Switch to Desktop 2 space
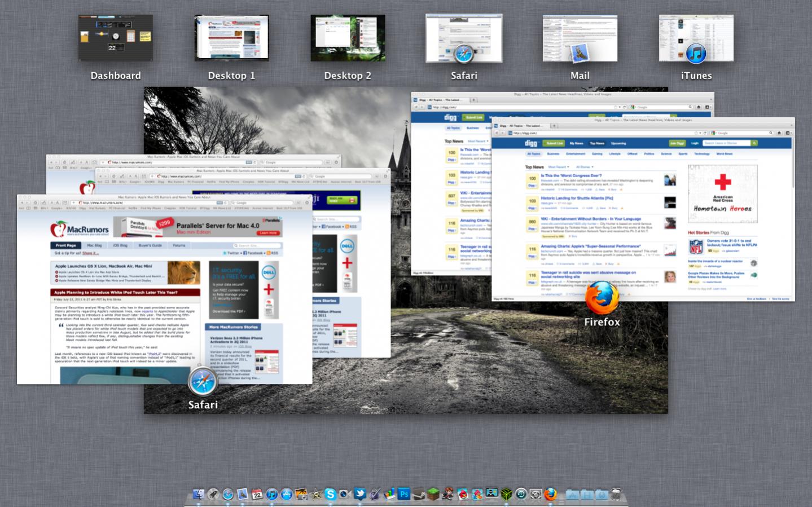The width and height of the screenshot is (812, 507). 348,38
